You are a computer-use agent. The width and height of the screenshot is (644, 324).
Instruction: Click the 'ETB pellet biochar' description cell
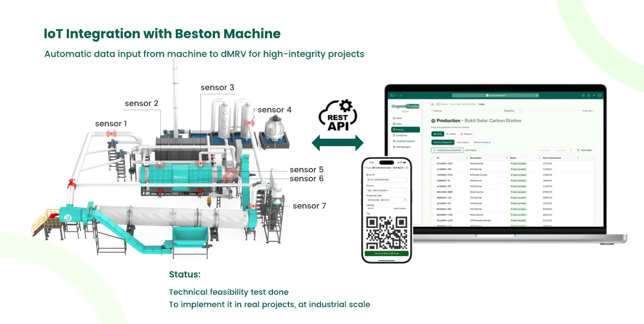click(479, 175)
